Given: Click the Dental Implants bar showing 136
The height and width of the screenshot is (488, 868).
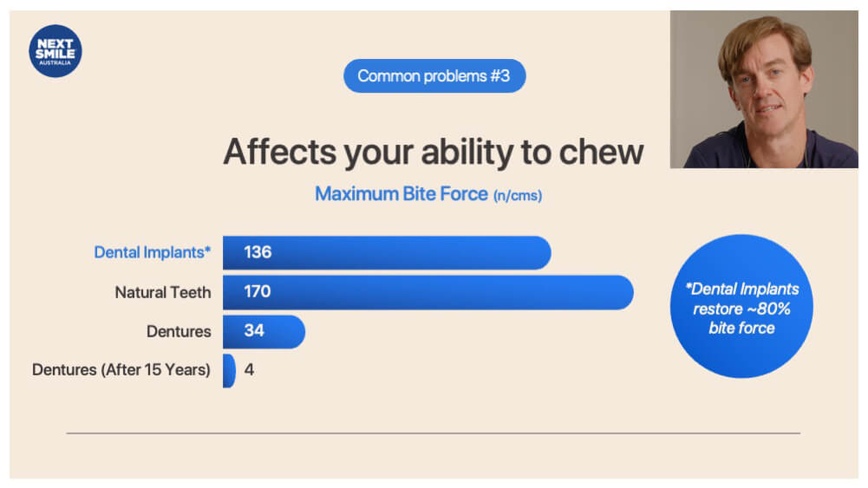Looking at the screenshot, I should (387, 253).
